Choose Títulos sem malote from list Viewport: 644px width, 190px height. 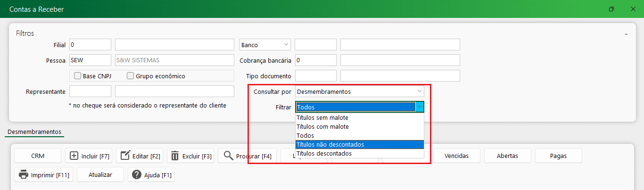pos(323,118)
